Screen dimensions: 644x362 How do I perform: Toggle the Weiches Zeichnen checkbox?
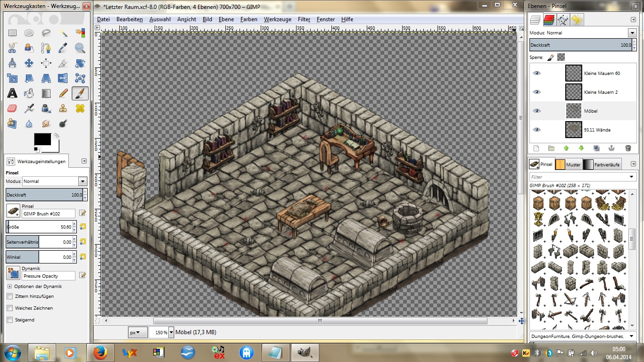pyautogui.click(x=10, y=308)
